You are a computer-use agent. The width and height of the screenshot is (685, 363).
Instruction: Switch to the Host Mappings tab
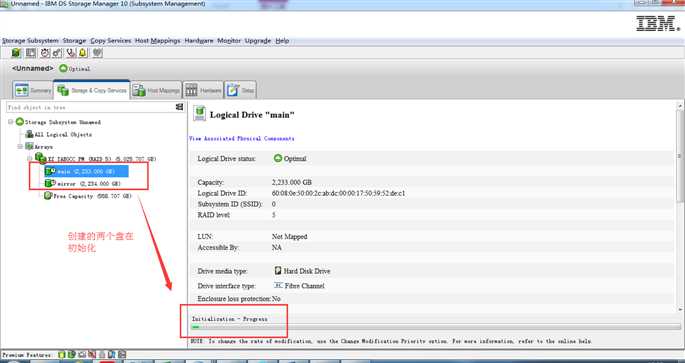156,90
